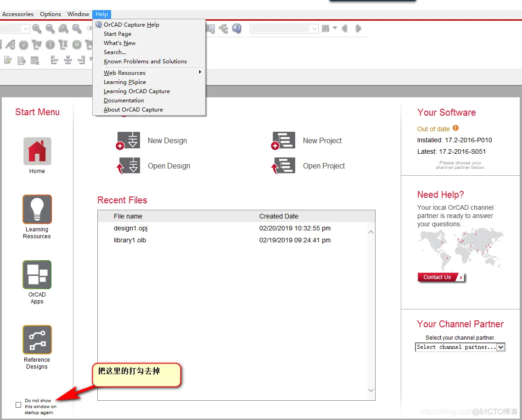Open the Accessories menu
The height and width of the screenshot is (420, 522).
(x=17, y=14)
